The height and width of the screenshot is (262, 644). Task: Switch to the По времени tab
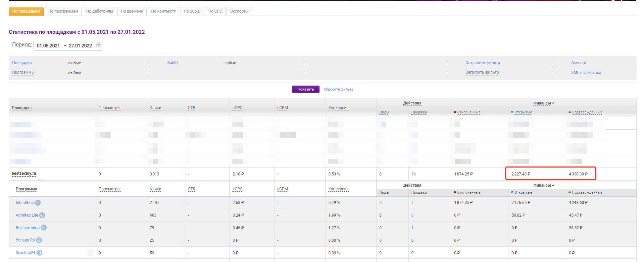coord(132,11)
